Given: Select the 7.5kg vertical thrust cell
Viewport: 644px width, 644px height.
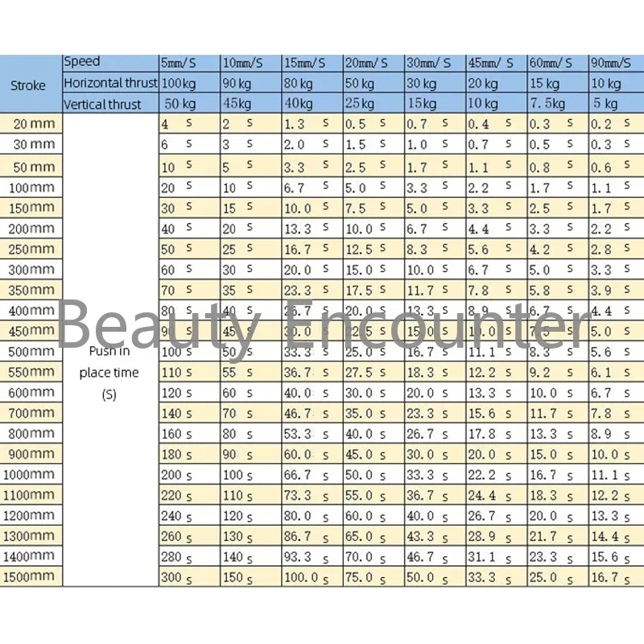Looking at the screenshot, I should [558, 104].
